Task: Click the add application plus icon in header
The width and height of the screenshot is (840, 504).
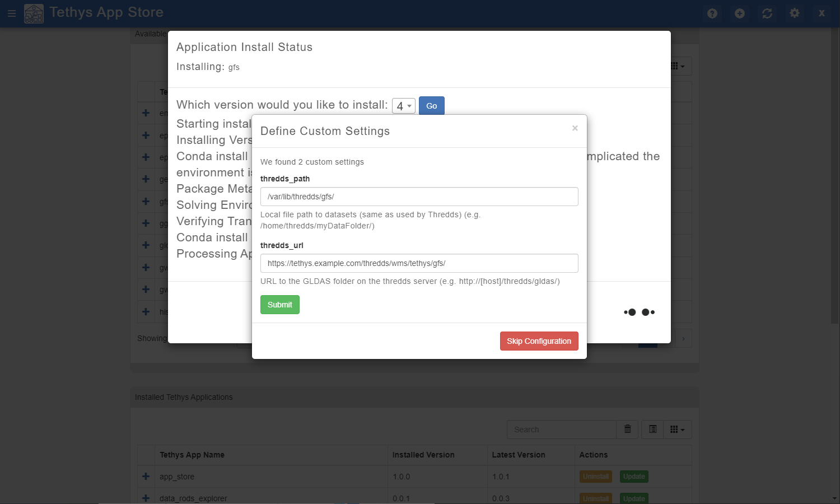Action: (x=740, y=13)
